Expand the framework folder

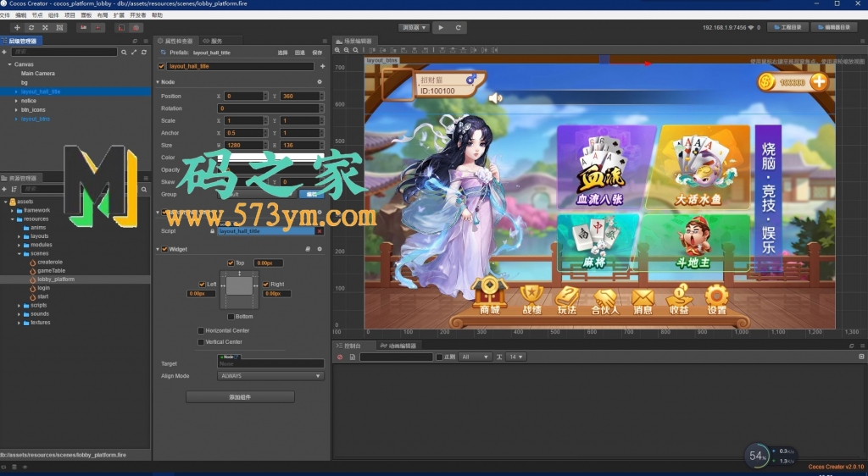pos(13,211)
